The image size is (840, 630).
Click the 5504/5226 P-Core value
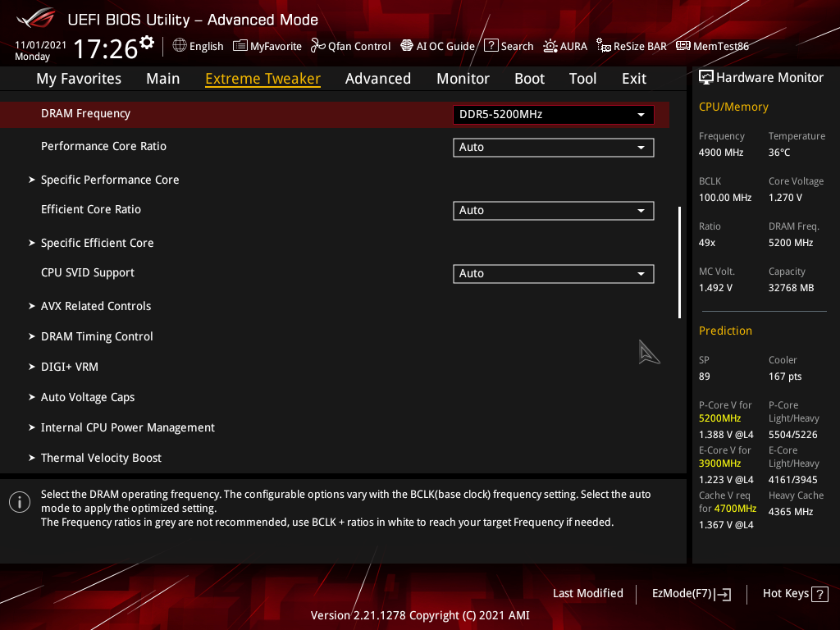(x=793, y=435)
